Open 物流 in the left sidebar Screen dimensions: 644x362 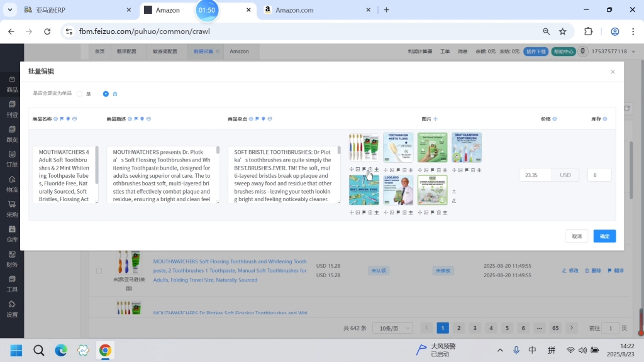(x=12, y=184)
